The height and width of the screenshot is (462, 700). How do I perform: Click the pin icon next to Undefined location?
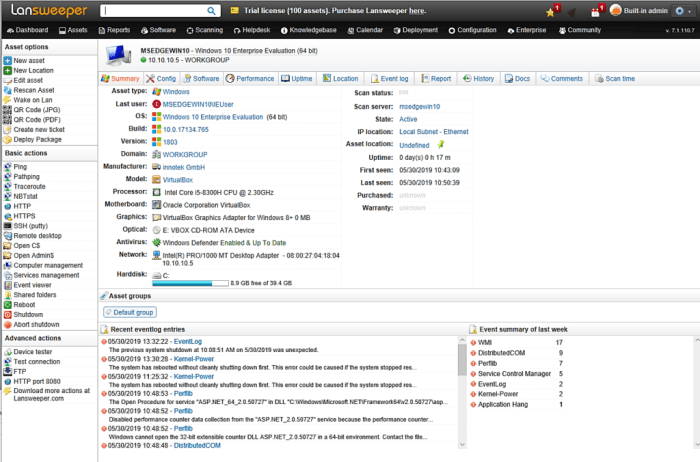tap(441, 144)
